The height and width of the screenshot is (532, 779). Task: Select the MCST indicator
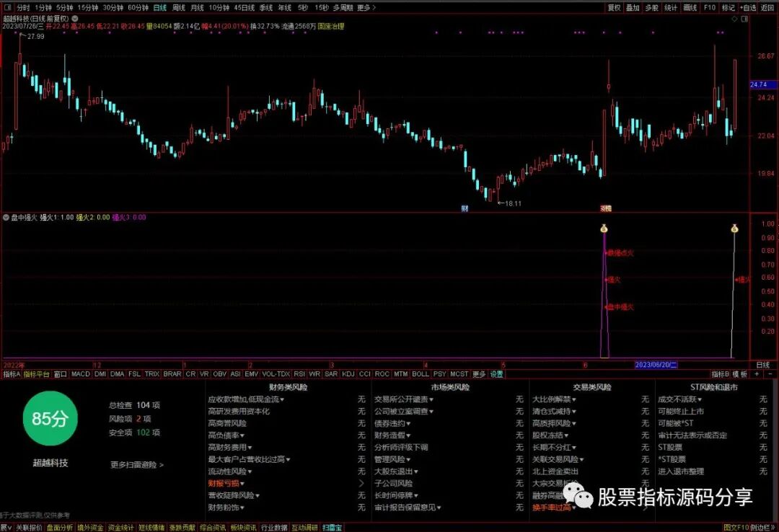coord(459,373)
